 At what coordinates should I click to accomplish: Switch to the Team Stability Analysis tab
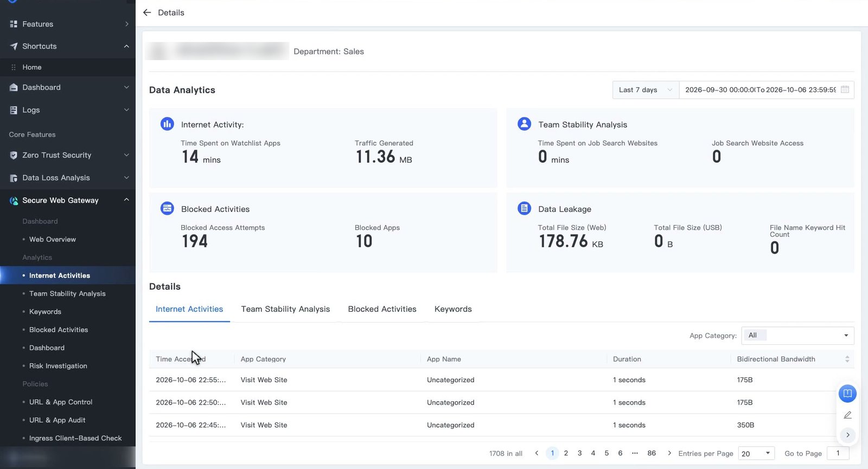click(x=285, y=309)
